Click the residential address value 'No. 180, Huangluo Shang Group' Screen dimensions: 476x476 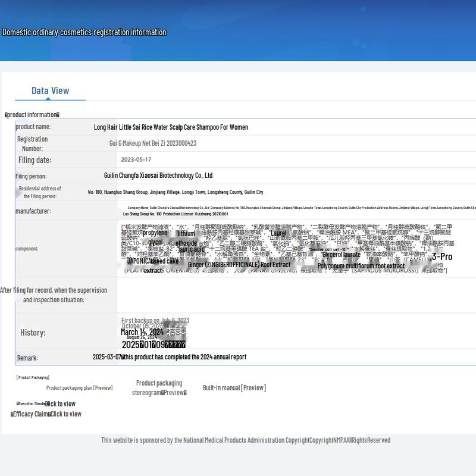pyautogui.click(x=175, y=192)
